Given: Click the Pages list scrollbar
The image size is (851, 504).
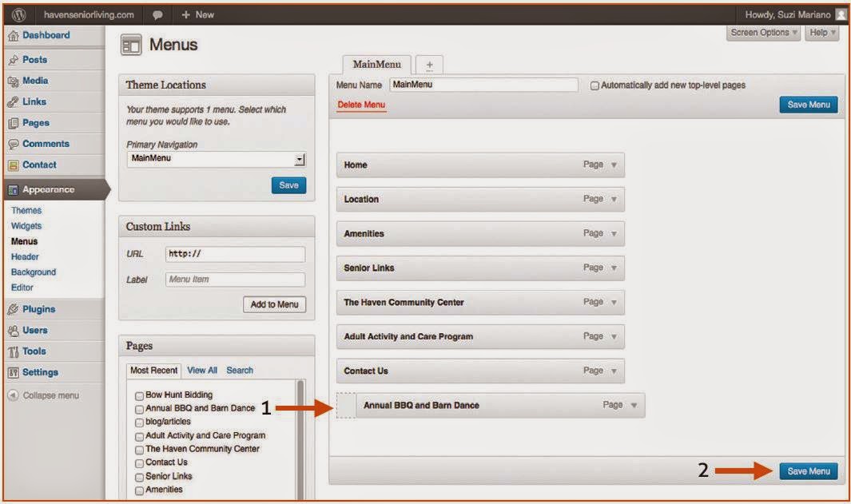Looking at the screenshot, I should (300, 439).
